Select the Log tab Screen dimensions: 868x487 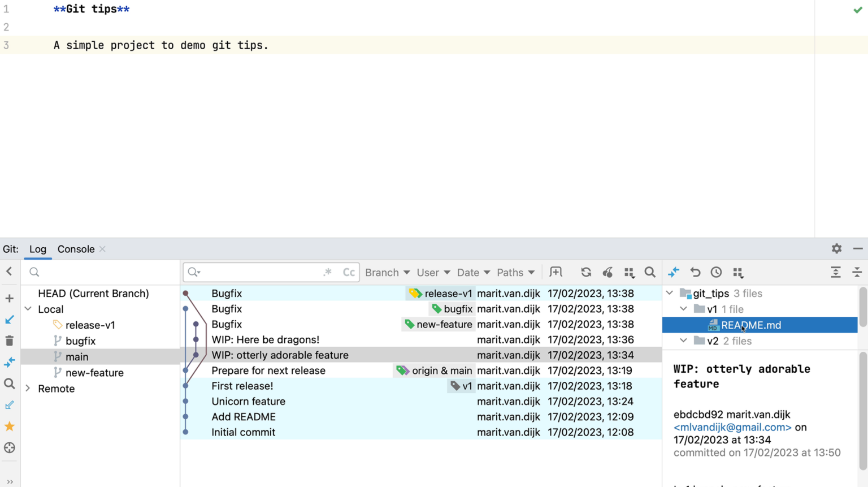click(38, 249)
